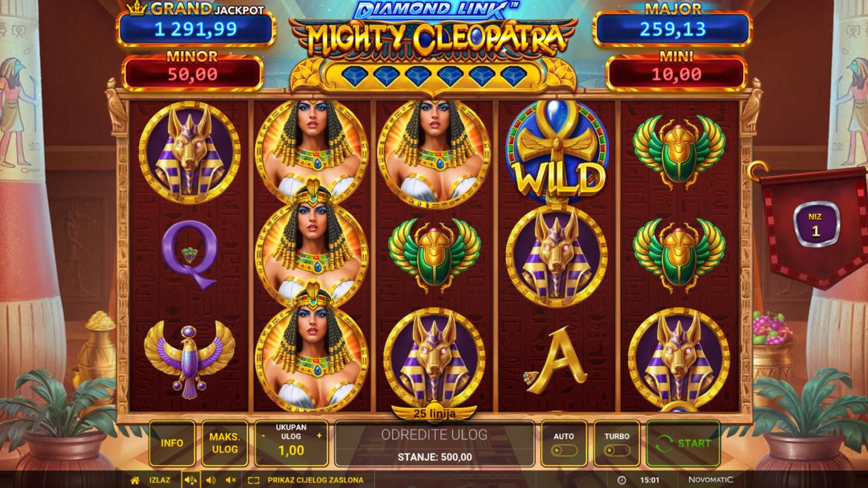Screen dimensions: 868x488
Task: Open the INFO paytable button
Action: tap(172, 443)
